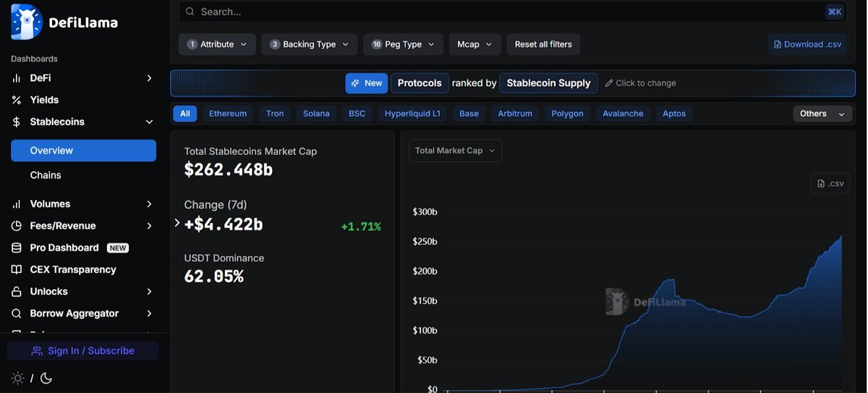Click the CEX Transparency book icon
The image size is (868, 393).
pyautogui.click(x=17, y=269)
